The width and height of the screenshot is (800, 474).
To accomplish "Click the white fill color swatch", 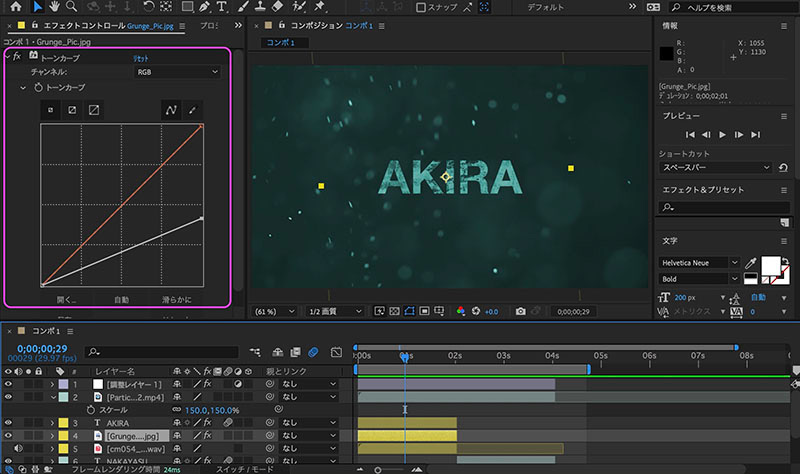I will coord(770,266).
